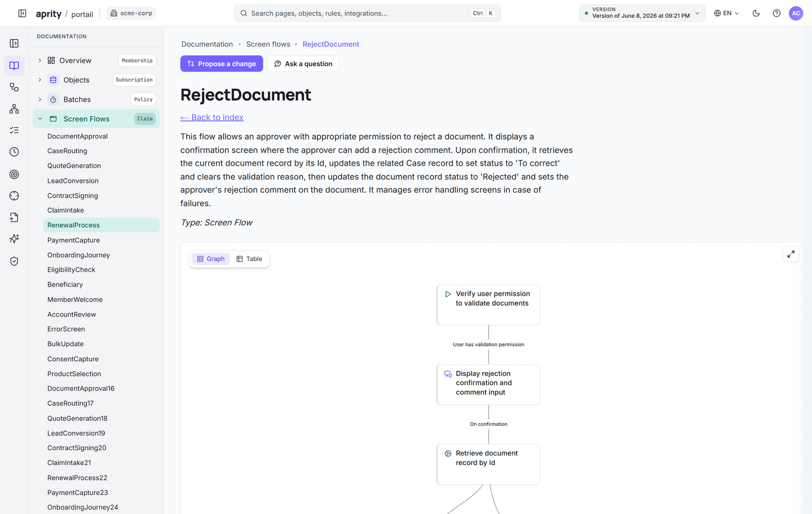Open ErrorScreen flow
The image size is (812, 514).
pyautogui.click(x=66, y=329)
